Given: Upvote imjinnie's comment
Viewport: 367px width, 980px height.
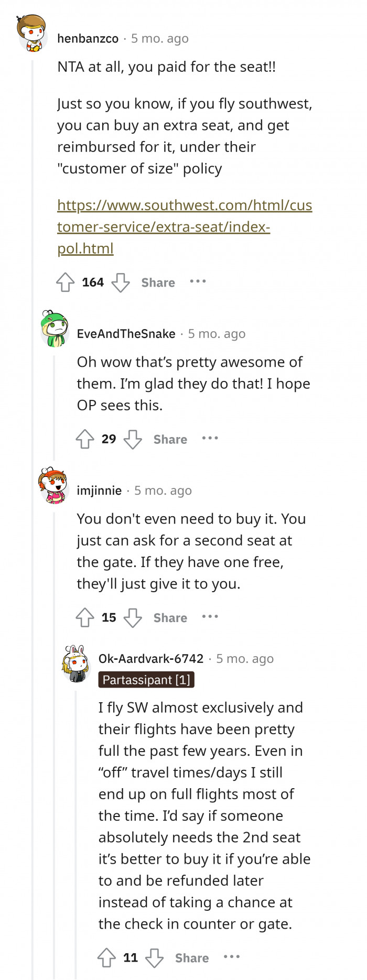Looking at the screenshot, I should 85,617.
